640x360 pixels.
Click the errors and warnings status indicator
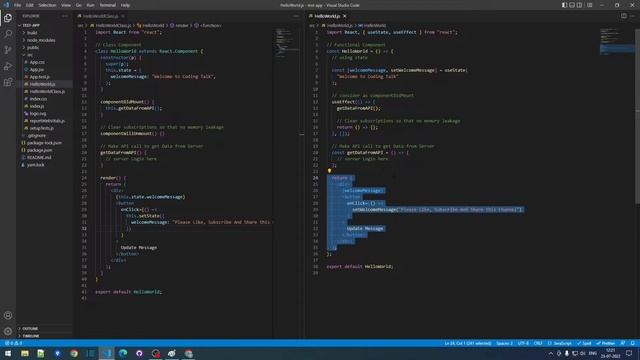(x=14, y=343)
